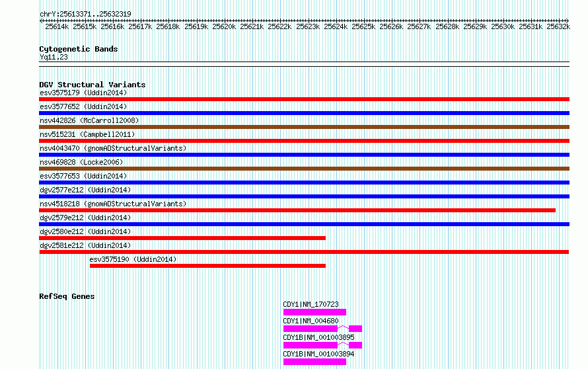Image resolution: width=588 pixels, height=369 pixels.
Task: Click the 25624k ruler position
Action: [336, 26]
